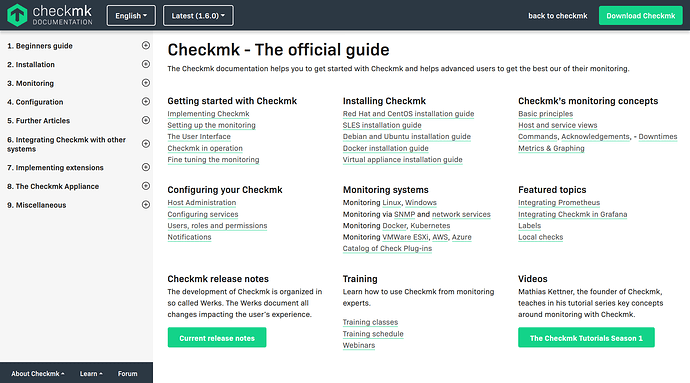Viewport: 690px width, 383px height.
Task: Open Implementing Checkmk link
Action: coord(208,114)
